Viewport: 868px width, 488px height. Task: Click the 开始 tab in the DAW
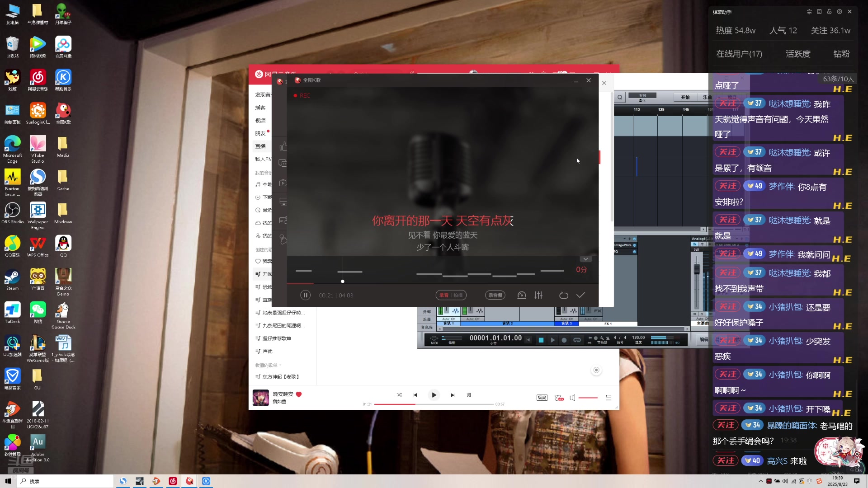coord(685,97)
